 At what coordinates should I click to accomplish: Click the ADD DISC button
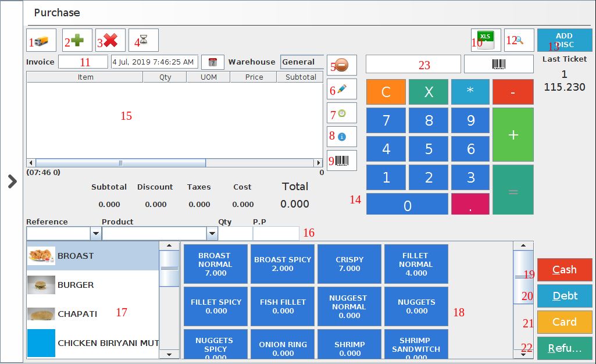pos(565,40)
